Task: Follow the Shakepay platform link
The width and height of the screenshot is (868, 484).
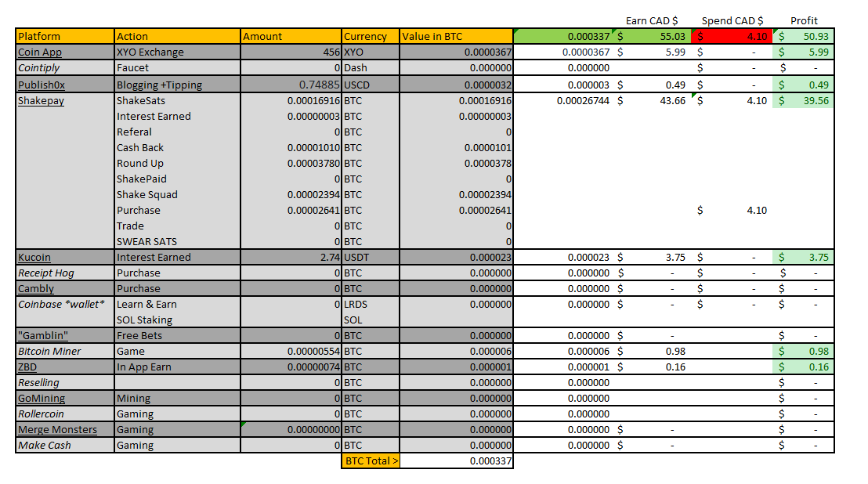Action: tap(41, 101)
